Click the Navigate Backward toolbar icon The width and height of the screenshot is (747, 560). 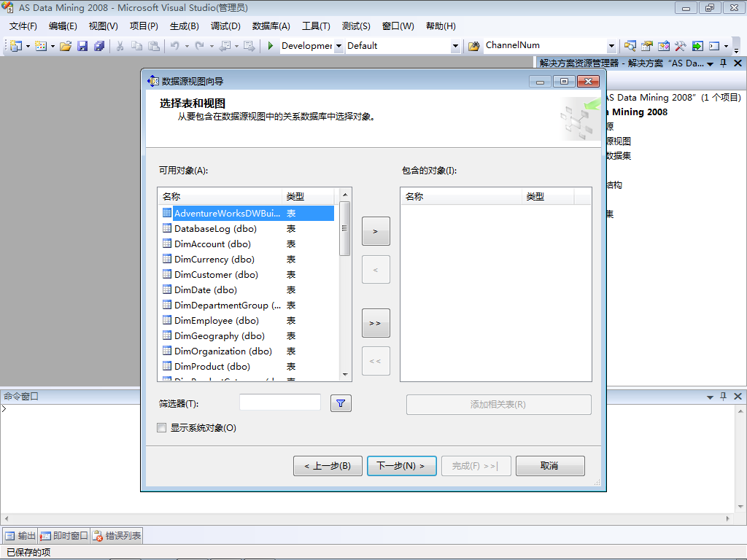click(225, 46)
